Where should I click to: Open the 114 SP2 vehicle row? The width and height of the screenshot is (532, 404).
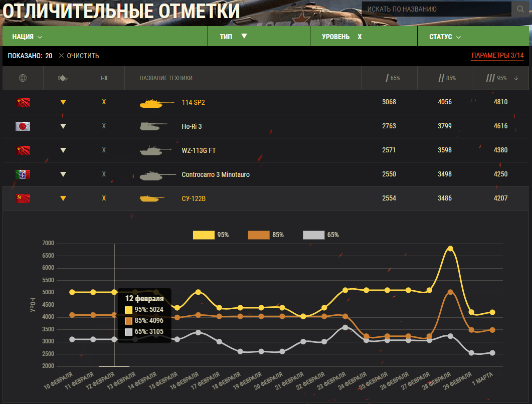click(266, 102)
